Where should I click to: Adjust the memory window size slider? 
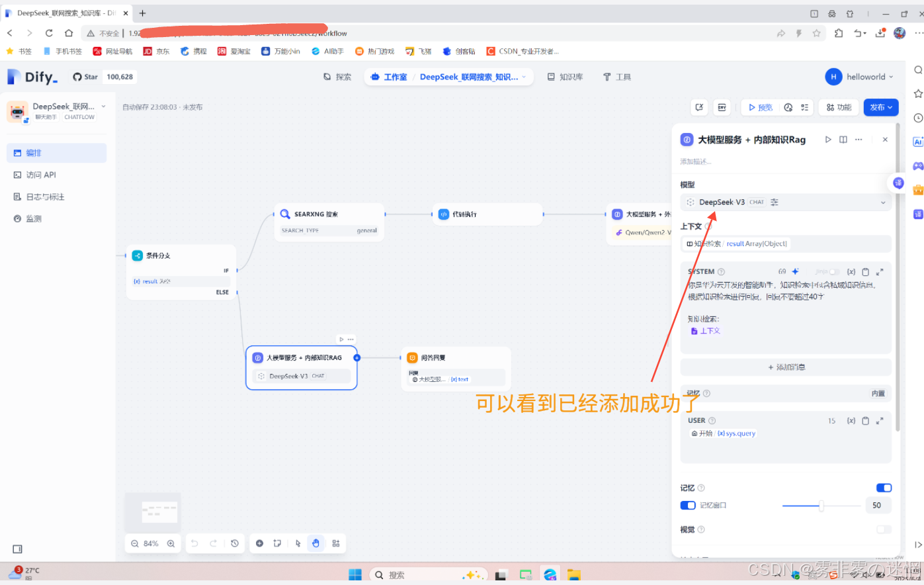click(821, 506)
